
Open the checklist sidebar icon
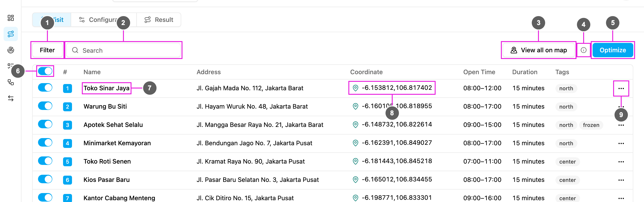[x=11, y=66]
